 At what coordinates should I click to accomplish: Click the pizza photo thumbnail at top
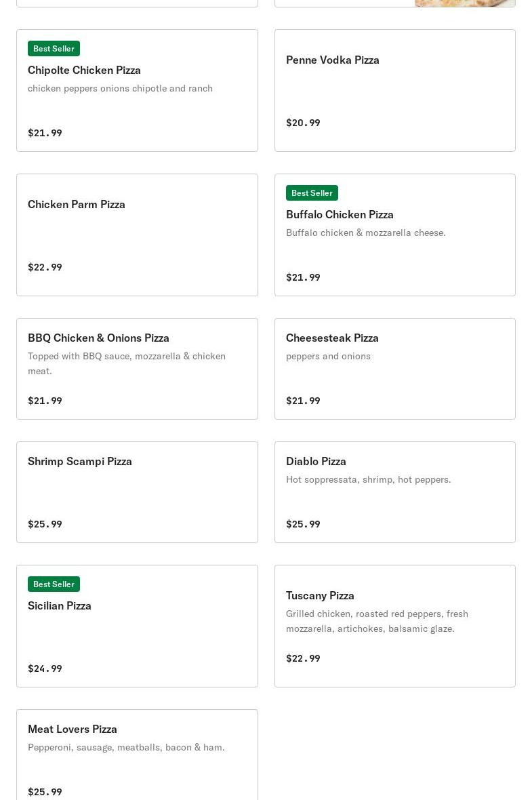(x=465, y=3)
